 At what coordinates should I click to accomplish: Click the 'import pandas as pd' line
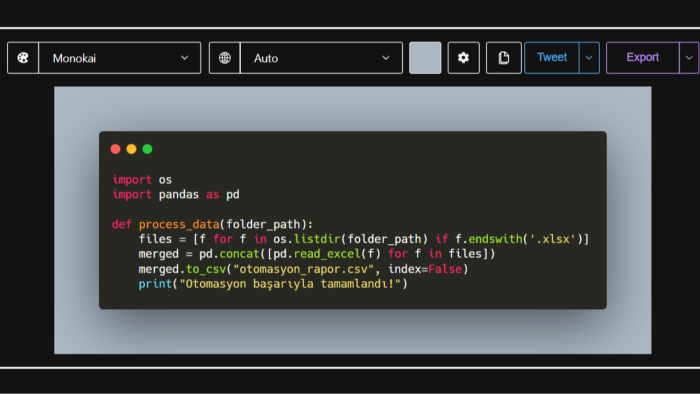coord(176,195)
